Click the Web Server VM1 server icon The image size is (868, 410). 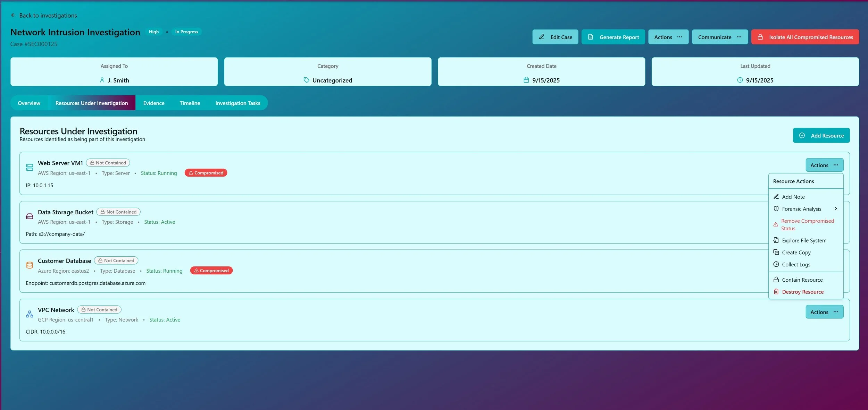[30, 168]
